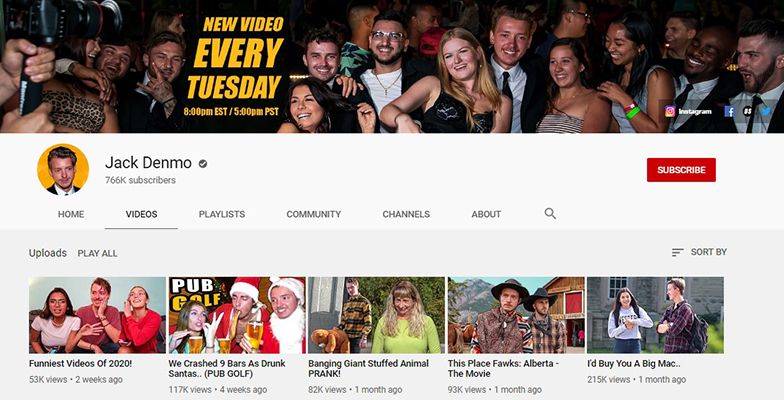Viewport: 784px width, 400px height.
Task: Open the About tab
Action: (x=486, y=214)
